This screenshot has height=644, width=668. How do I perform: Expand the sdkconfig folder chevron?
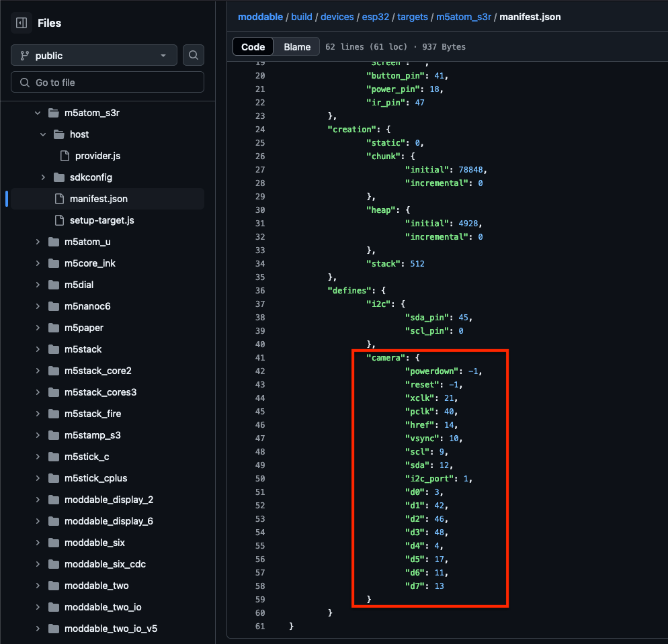(x=43, y=177)
